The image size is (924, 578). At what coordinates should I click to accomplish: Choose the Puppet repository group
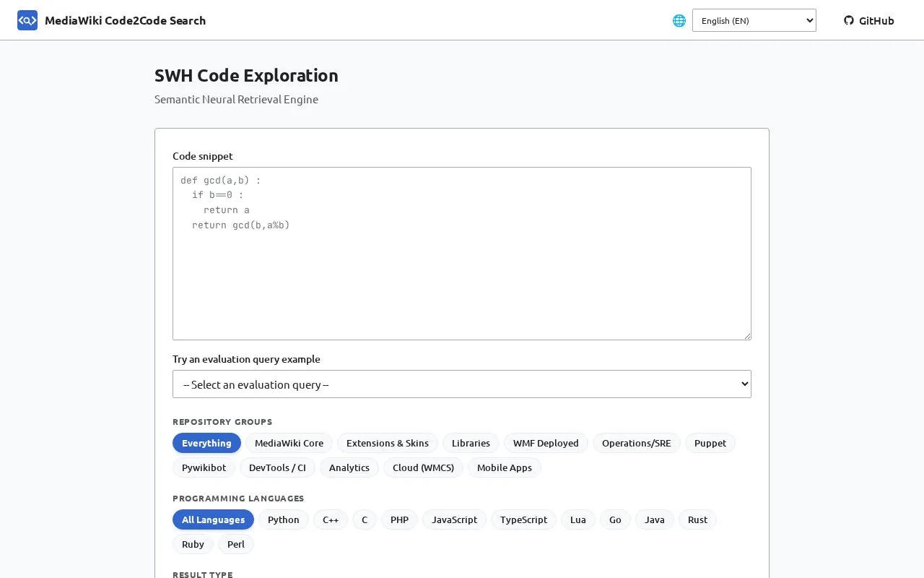pyautogui.click(x=710, y=443)
